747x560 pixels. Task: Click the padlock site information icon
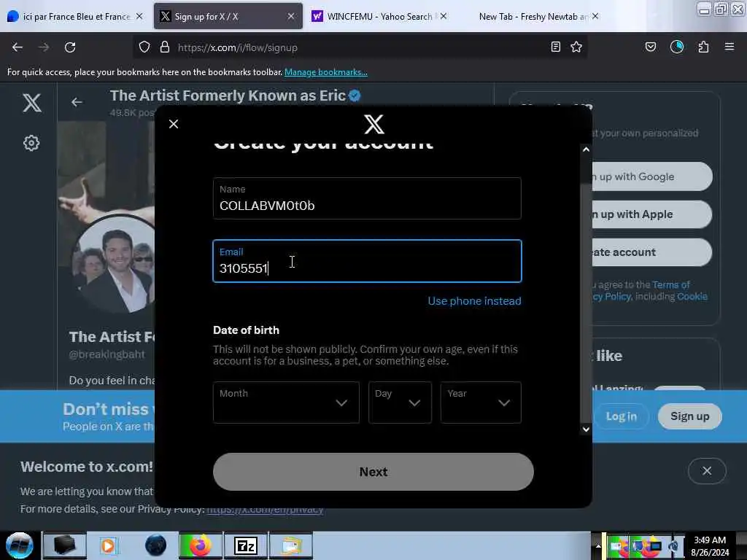point(165,47)
